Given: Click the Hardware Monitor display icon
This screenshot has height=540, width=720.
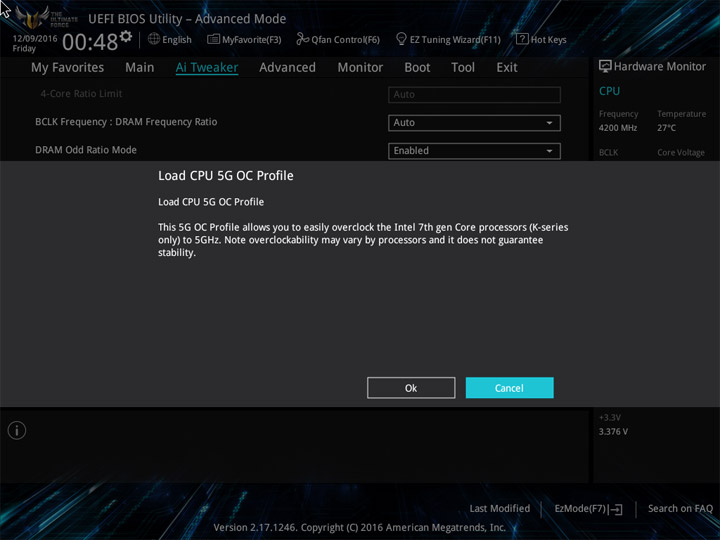Looking at the screenshot, I should pyautogui.click(x=605, y=67).
